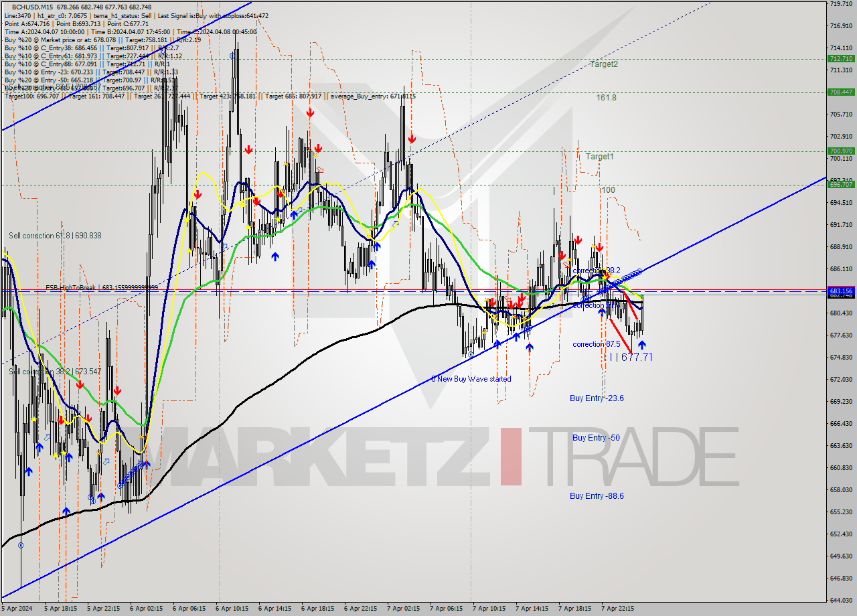The height and width of the screenshot is (616, 857).
Task: Select the correction 87.5 label
Action: [x=596, y=344]
